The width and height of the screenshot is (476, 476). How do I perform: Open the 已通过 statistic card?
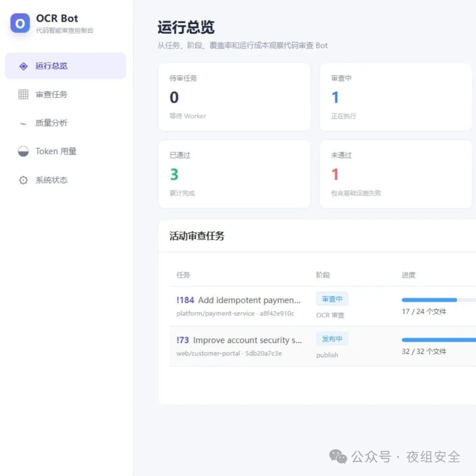234,174
